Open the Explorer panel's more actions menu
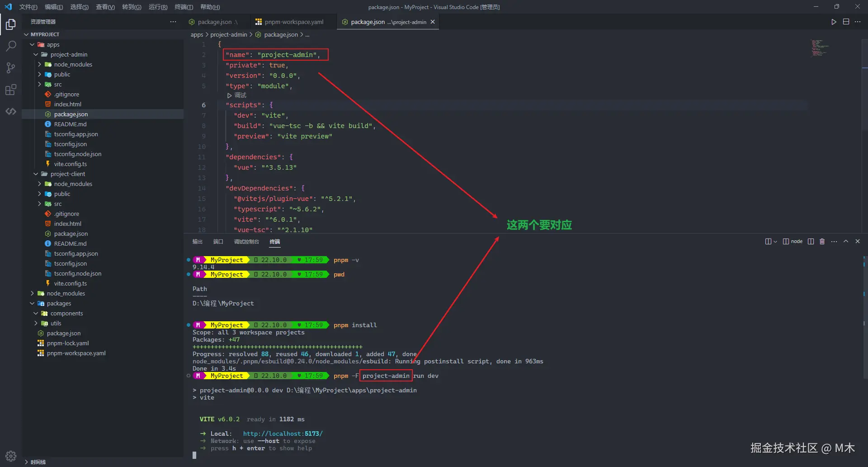This screenshot has height=467, width=868. (173, 22)
